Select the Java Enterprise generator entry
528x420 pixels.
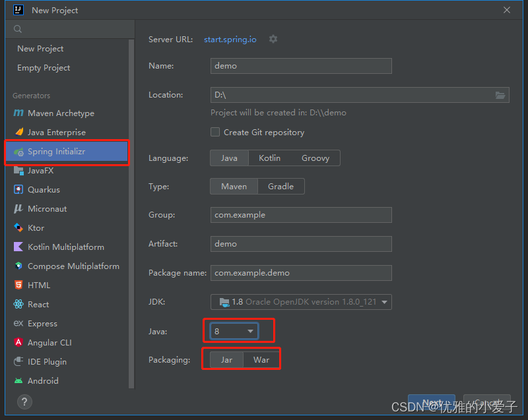click(67, 132)
